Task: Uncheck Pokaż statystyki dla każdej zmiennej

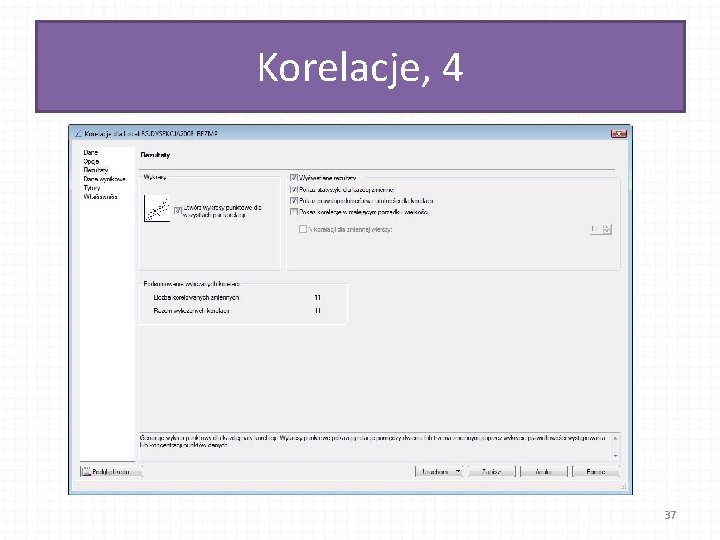Action: (294, 189)
